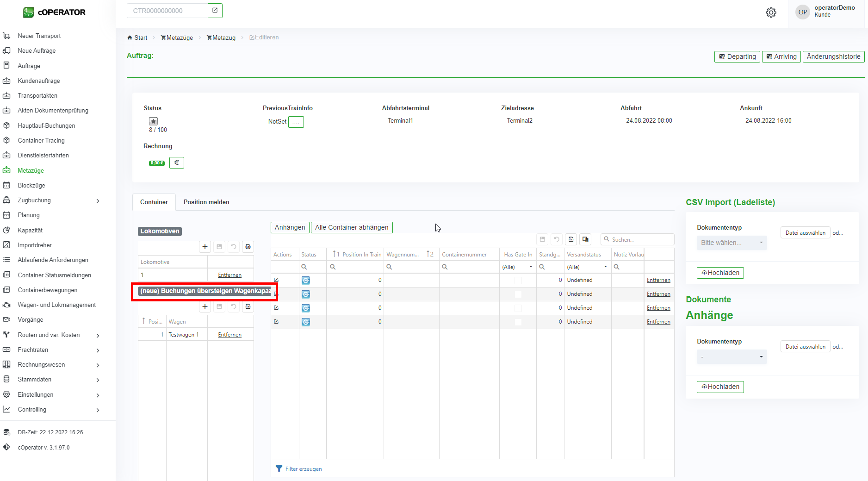Click the euro invoice icon under Rechnung

click(x=176, y=162)
